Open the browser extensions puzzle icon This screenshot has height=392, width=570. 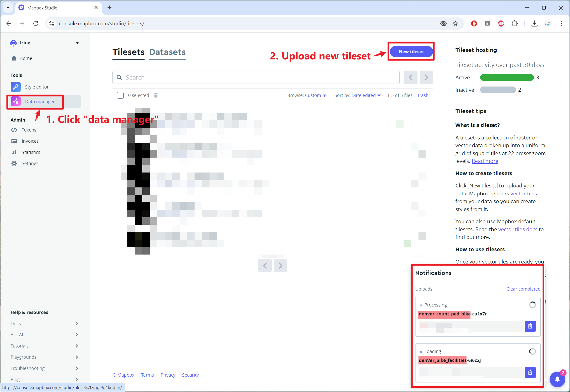click(x=515, y=23)
